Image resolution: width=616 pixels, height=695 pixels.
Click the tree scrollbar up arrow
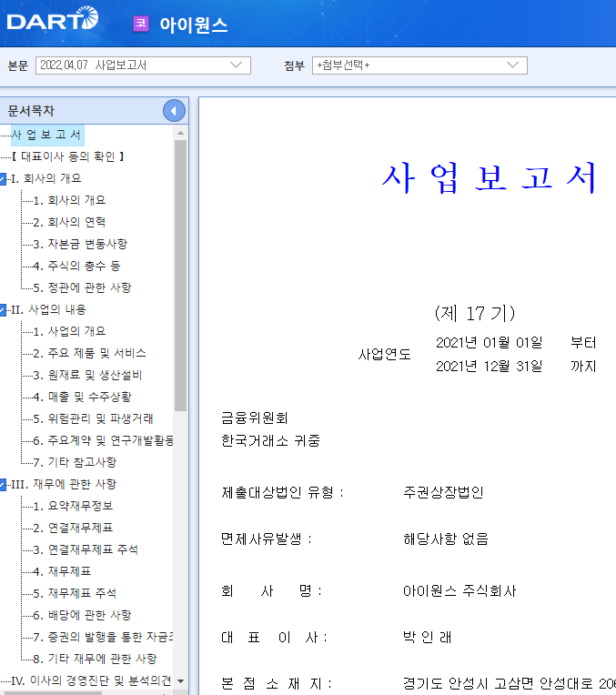click(180, 133)
